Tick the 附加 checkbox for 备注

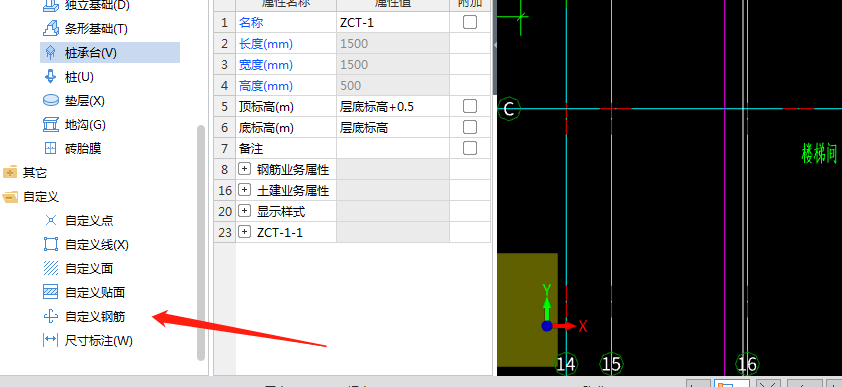point(470,148)
